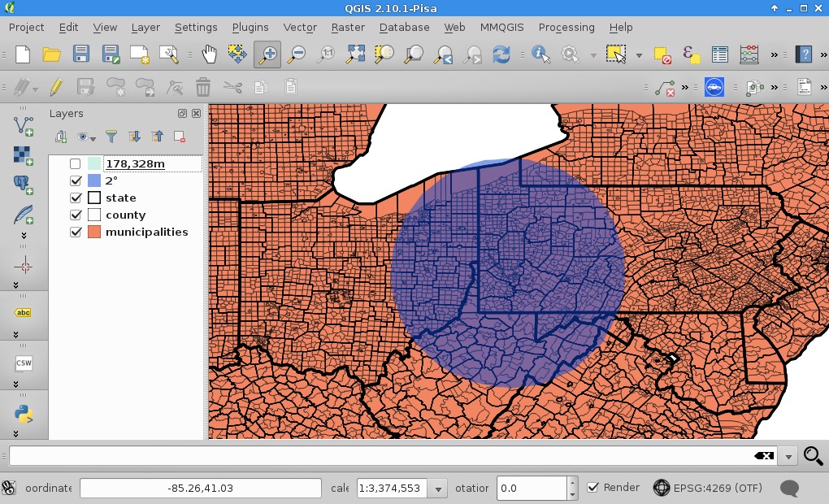Expand the select features tool dropdown arrow

(x=639, y=55)
